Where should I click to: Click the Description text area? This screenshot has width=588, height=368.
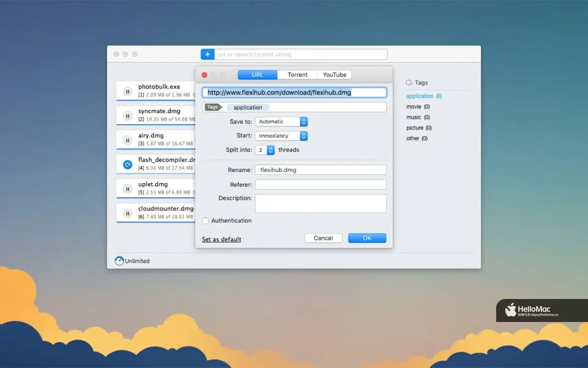coord(321,203)
